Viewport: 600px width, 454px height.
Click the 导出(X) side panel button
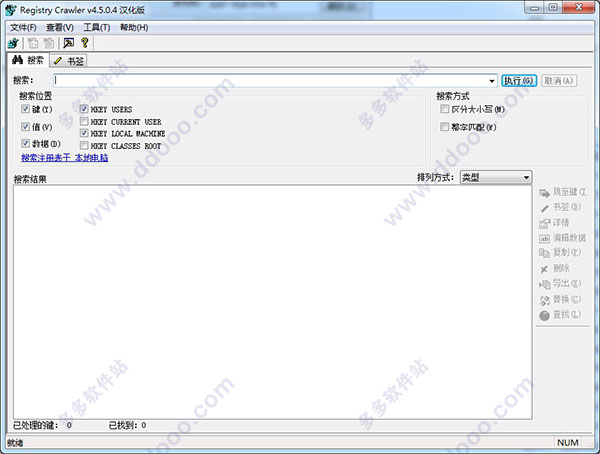click(560, 284)
